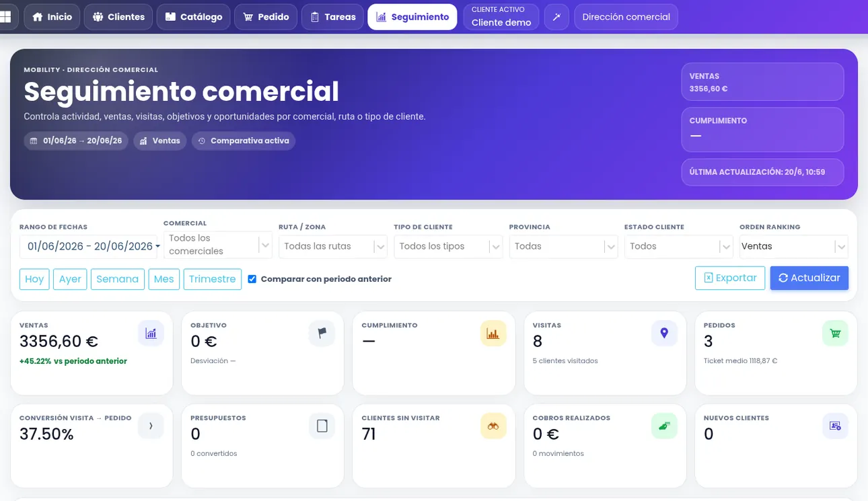Choose the Mes quick range
This screenshot has width=868, height=501.
(164, 279)
